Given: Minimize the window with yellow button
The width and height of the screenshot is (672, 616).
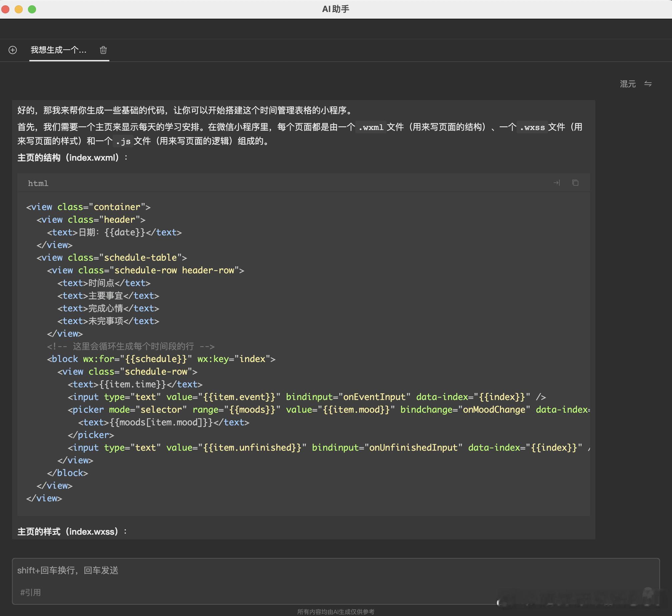Looking at the screenshot, I should click(x=19, y=9).
